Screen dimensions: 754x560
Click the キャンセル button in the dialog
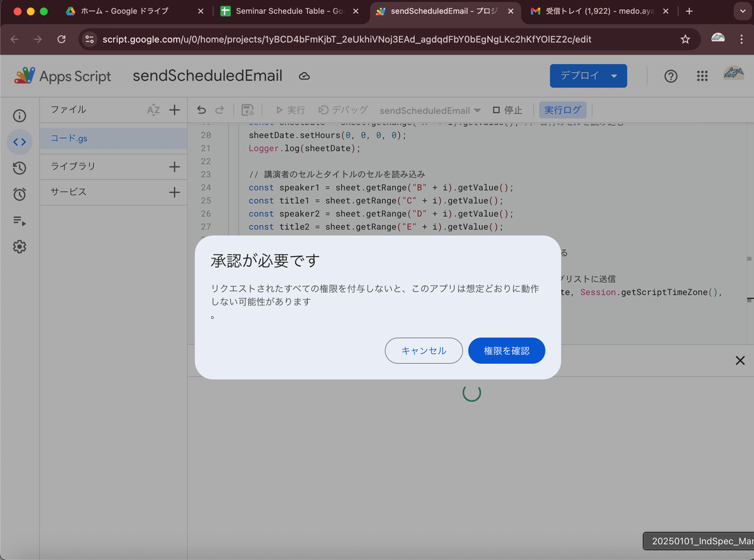tap(423, 350)
